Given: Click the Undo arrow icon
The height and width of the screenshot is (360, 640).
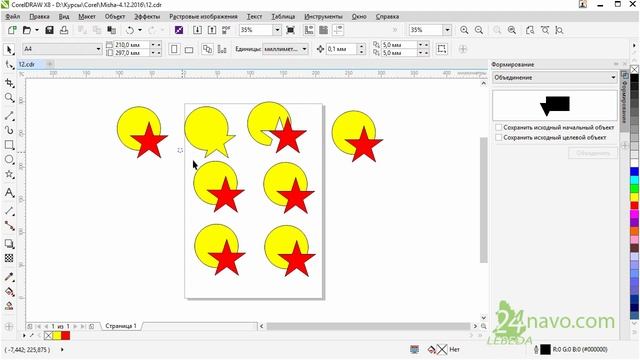Looking at the screenshot, I should pyautogui.click(x=130, y=30).
